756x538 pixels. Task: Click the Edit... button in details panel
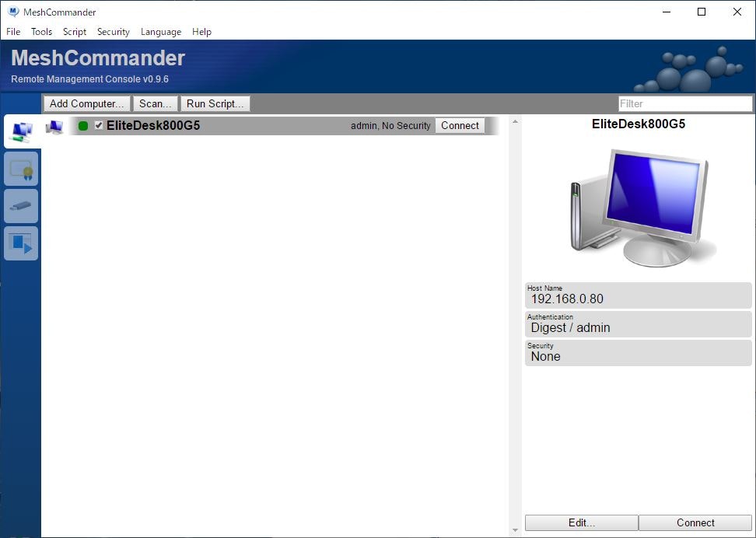click(x=582, y=522)
